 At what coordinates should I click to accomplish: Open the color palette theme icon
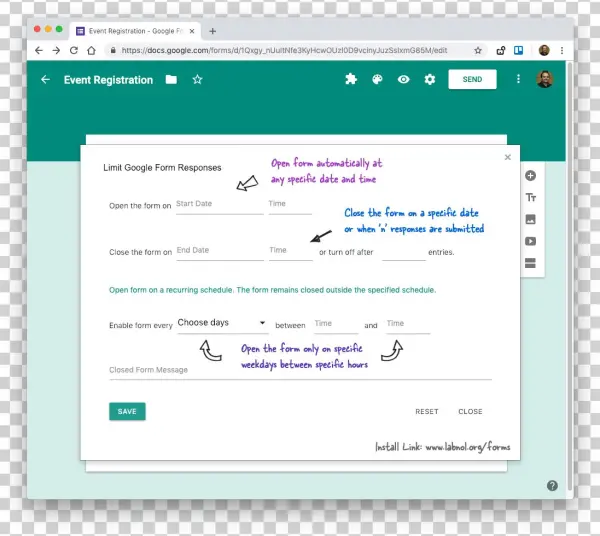coord(377,80)
